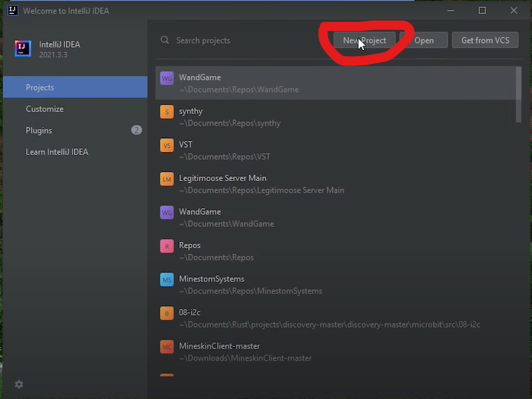
Task: Click the orange S icon for synthy
Action: point(167,112)
